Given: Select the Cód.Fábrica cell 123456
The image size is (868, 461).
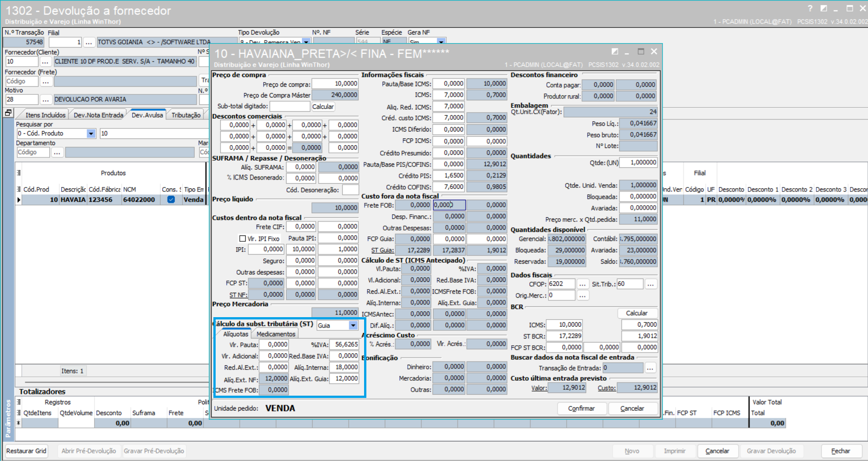Looking at the screenshot, I should [x=104, y=200].
